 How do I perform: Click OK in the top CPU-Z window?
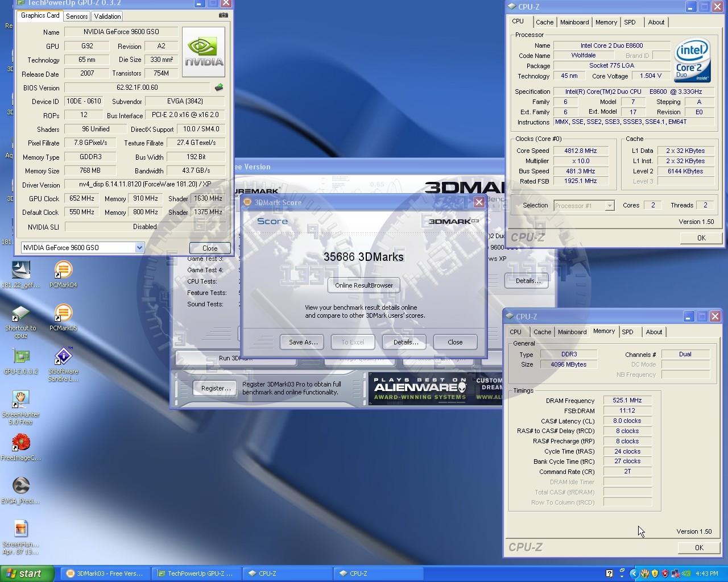pyautogui.click(x=701, y=238)
